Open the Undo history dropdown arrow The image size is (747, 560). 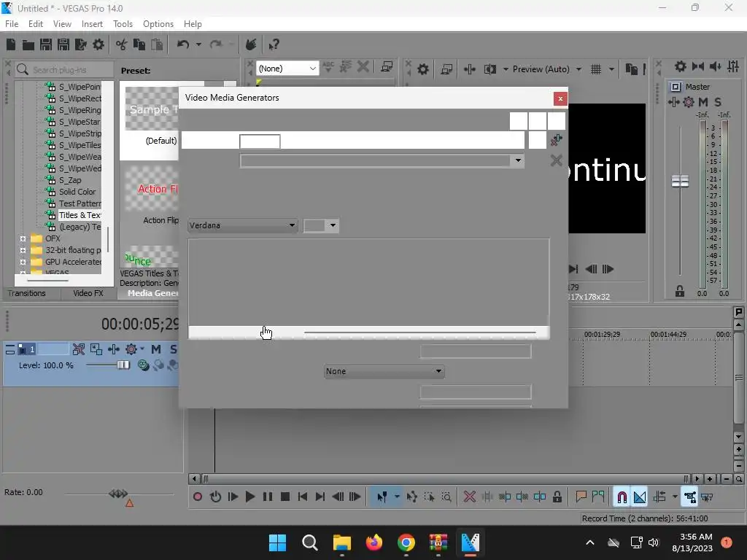tap(198, 44)
